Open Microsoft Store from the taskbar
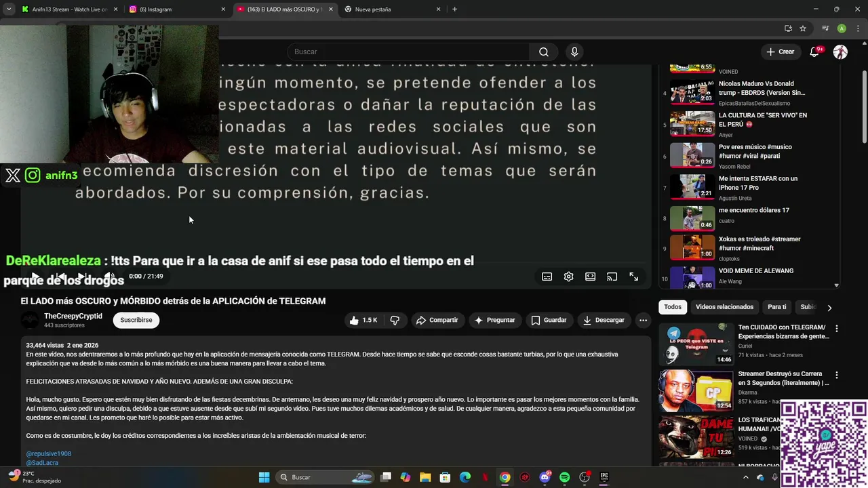The image size is (868, 488). (445, 477)
